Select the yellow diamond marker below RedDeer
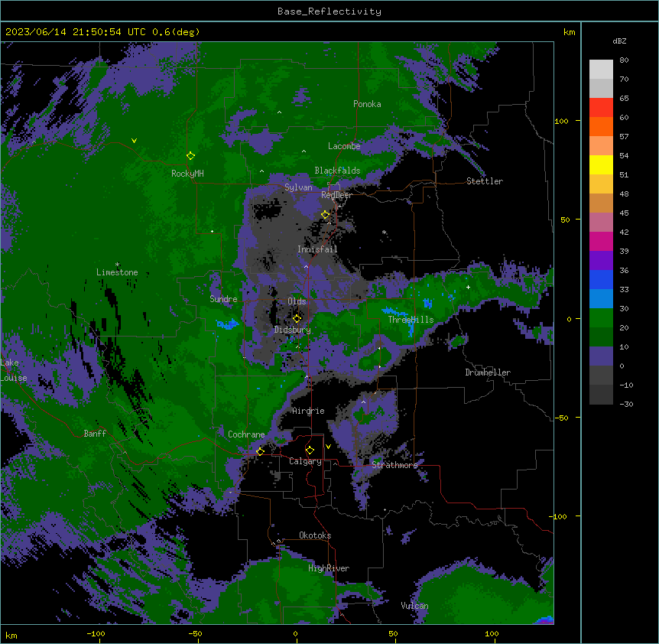Image resolution: width=659 pixels, height=644 pixels. tap(326, 215)
